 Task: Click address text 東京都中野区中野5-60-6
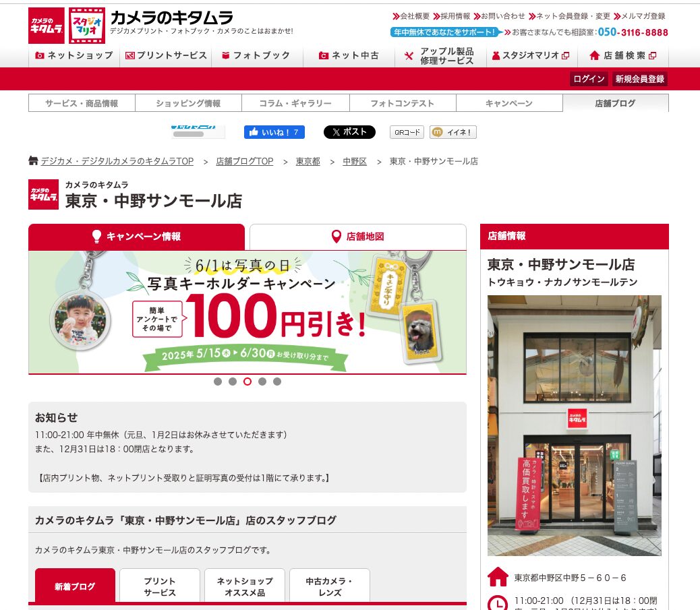570,578
